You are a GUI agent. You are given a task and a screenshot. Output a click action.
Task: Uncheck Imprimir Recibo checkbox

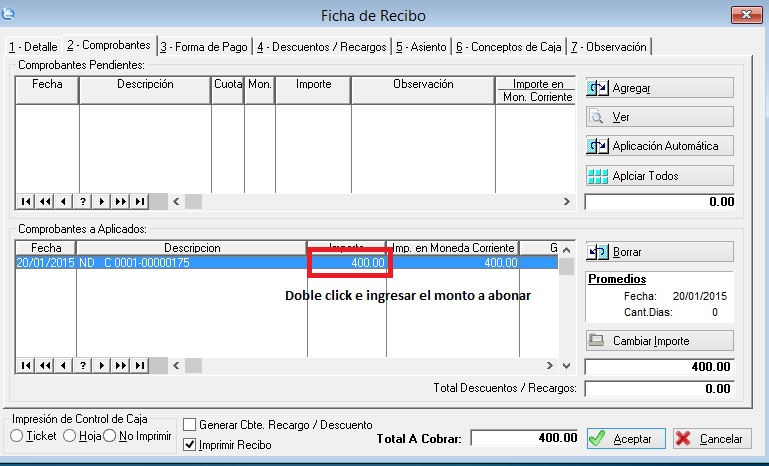click(x=190, y=445)
